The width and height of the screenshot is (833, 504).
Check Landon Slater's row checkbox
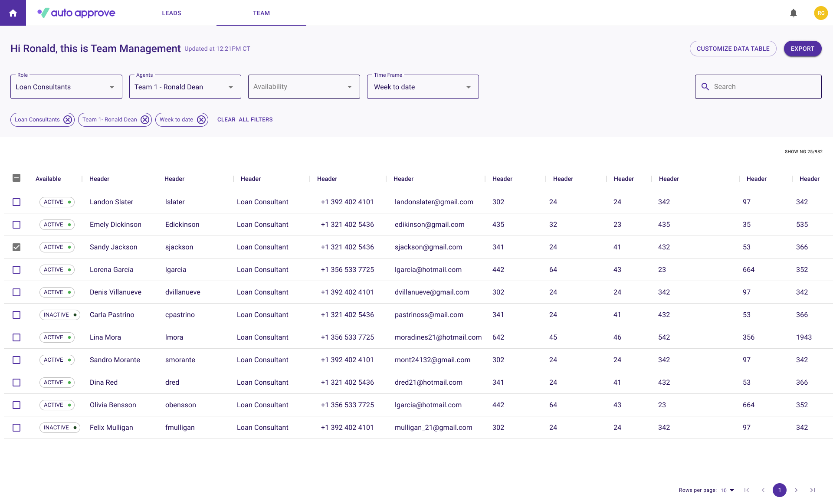(x=16, y=202)
